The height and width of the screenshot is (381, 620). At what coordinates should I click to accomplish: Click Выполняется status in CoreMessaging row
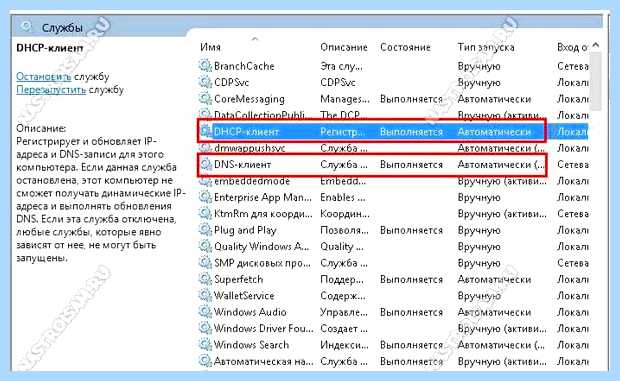coord(411,99)
